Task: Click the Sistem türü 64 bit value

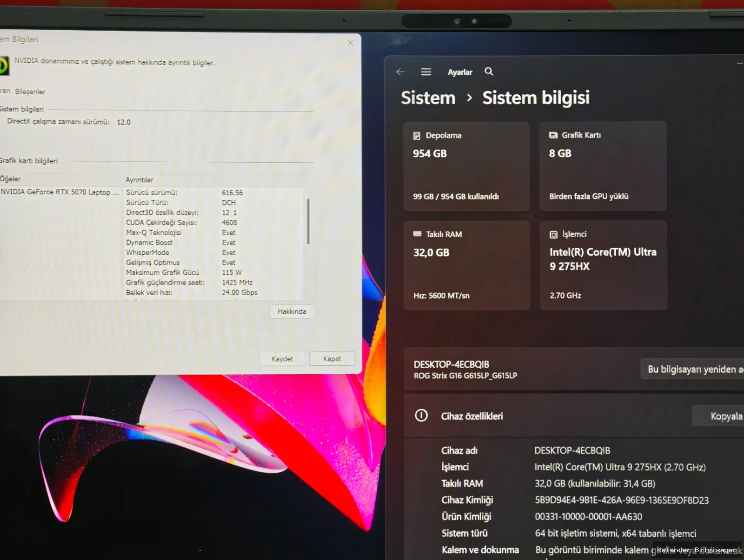Action: click(x=615, y=534)
